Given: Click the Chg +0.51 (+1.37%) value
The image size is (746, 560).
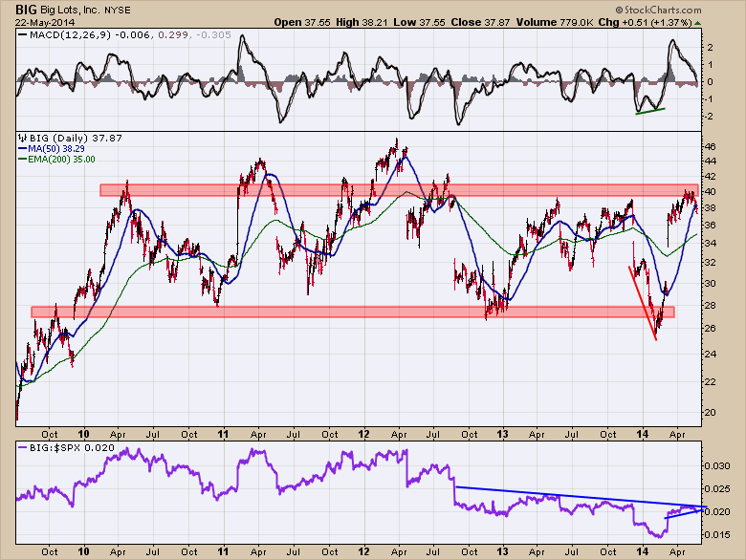Looking at the screenshot, I should click(645, 22).
